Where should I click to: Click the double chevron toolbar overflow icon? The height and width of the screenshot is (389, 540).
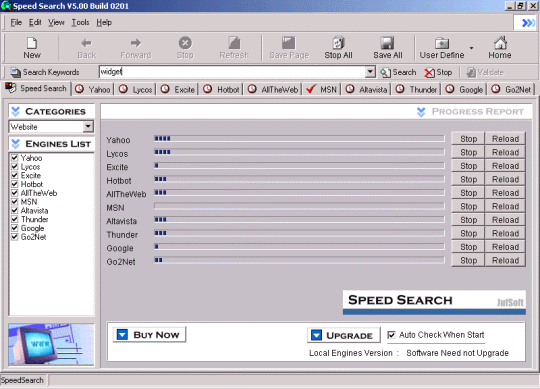(528, 23)
